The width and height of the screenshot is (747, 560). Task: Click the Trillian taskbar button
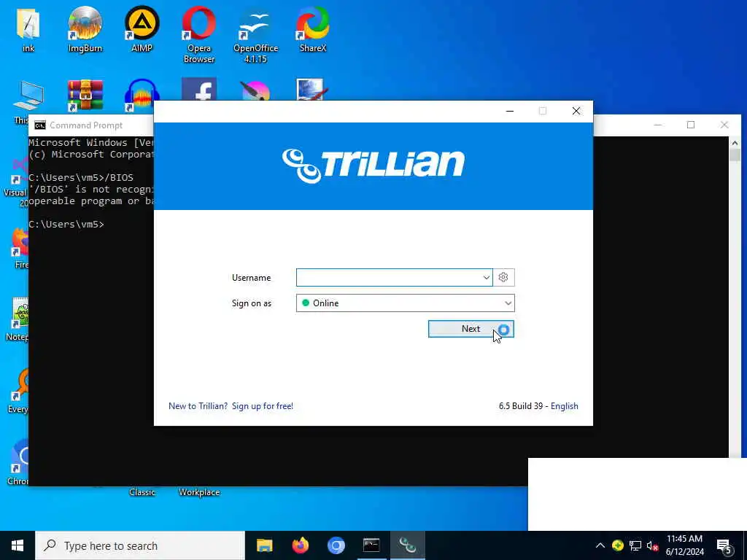pos(407,545)
